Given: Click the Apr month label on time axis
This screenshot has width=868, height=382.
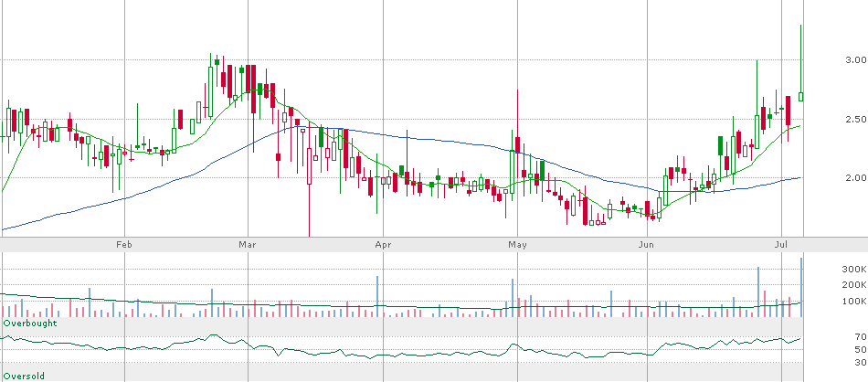Looking at the screenshot, I should 383,244.
